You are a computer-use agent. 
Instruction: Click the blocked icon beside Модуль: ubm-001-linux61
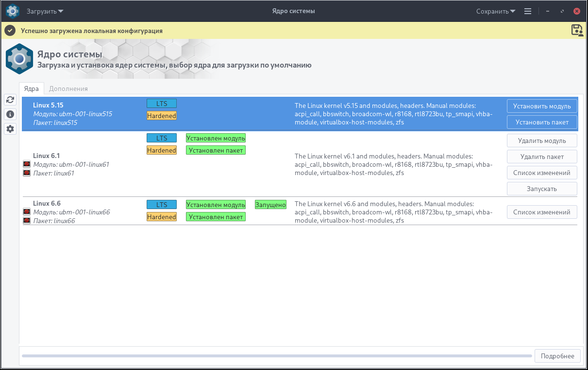27,164
